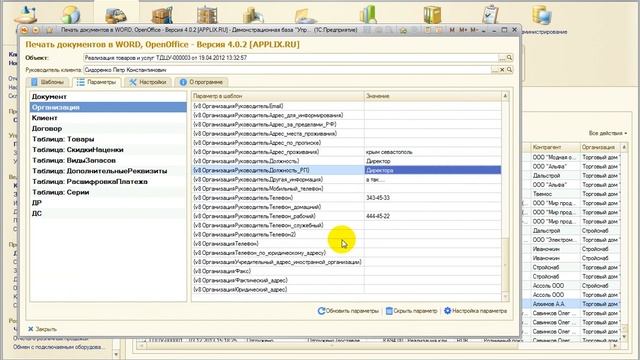This screenshot has width=640, height=360.
Task: Select the ОрганизацияФакс parameter row
Action: point(347,271)
